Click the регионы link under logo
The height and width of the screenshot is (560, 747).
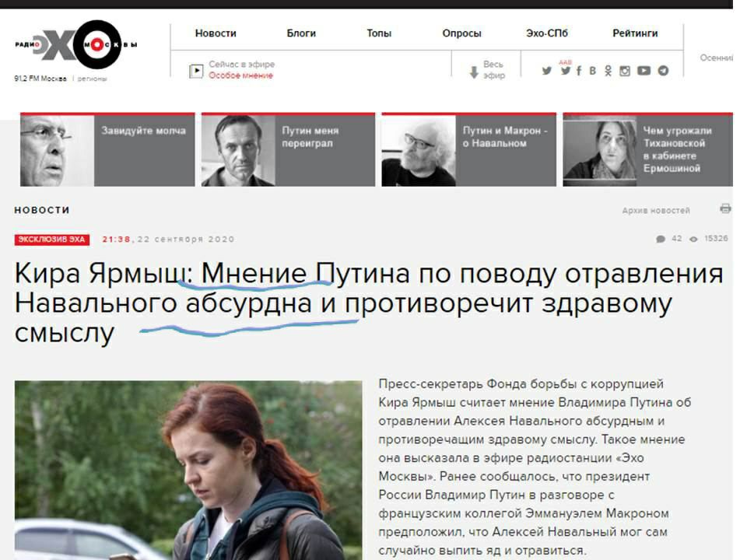[92, 79]
